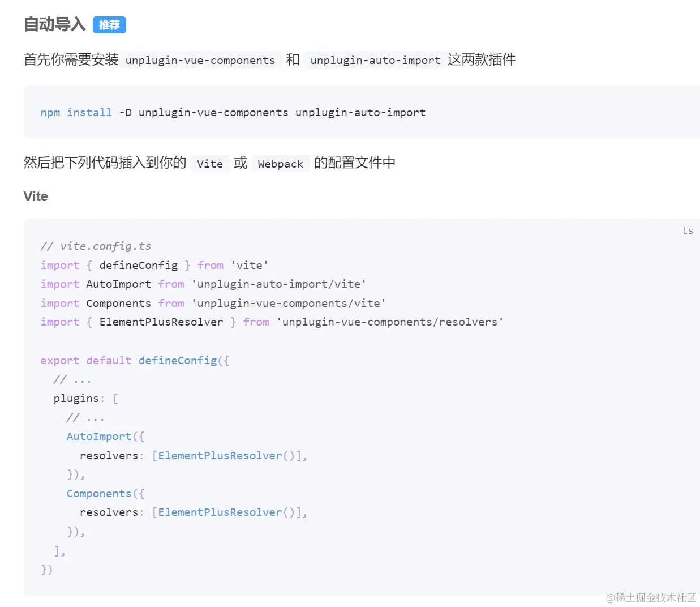Screen dimensions: 700x607
Task: Click the 这两款插件 text
Action: pos(482,59)
